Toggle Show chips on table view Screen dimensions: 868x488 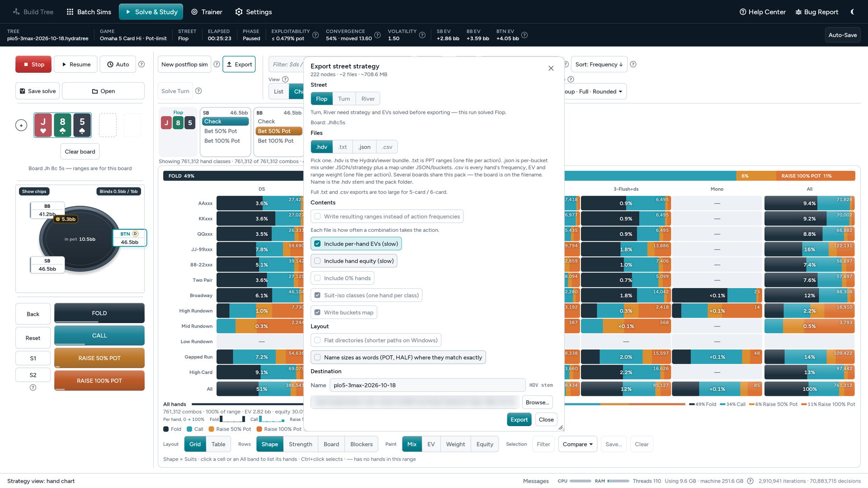tap(34, 191)
